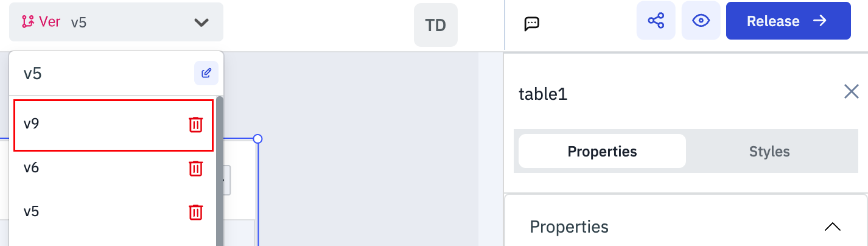The width and height of the screenshot is (868, 246).
Task: Click the edit pencil icon beside v5
Action: pos(206,74)
